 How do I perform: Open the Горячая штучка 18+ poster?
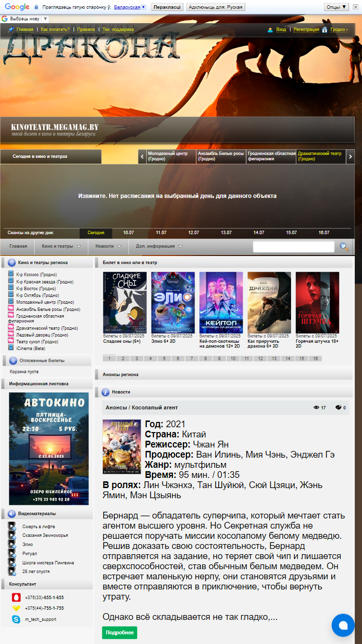(318, 303)
